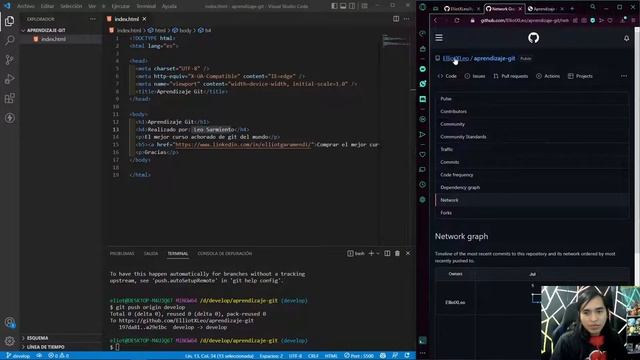
Task: Open the GitHub repo nav overflow ellipsis
Action: click(x=624, y=76)
